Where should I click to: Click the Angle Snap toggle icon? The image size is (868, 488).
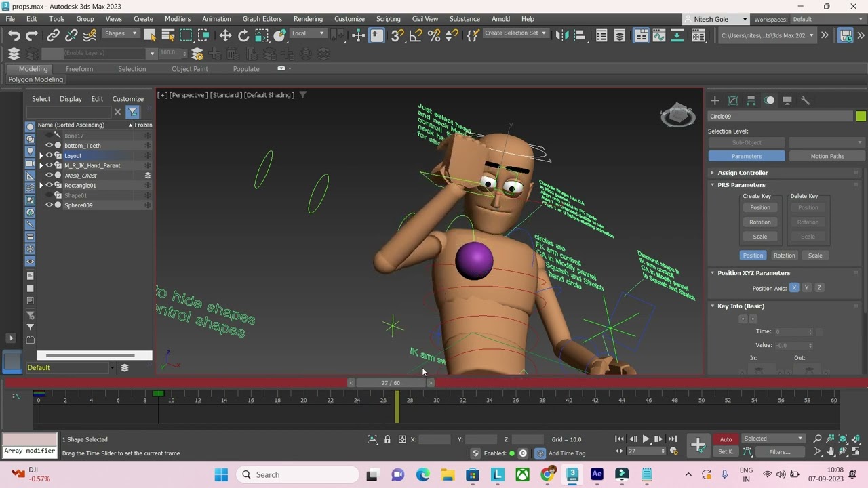(416, 35)
